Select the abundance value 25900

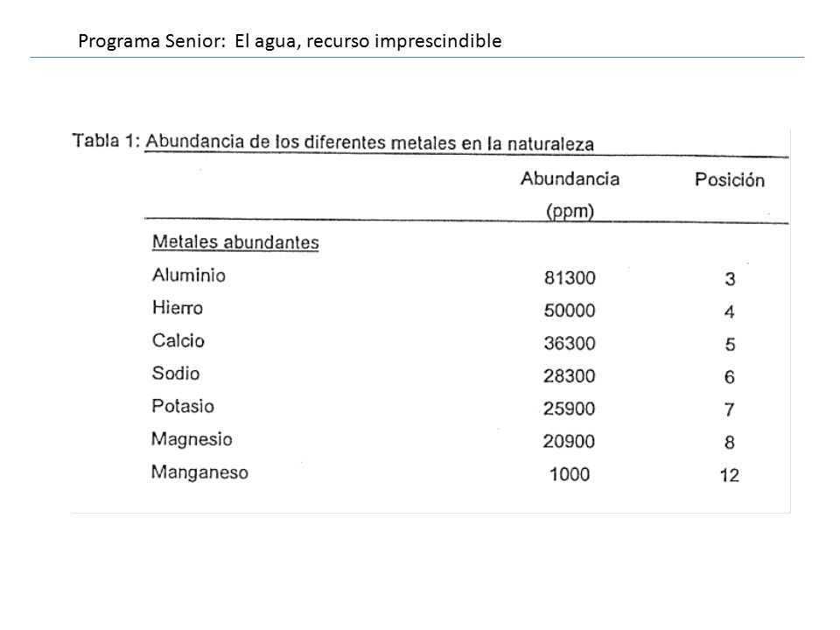pyautogui.click(x=569, y=409)
